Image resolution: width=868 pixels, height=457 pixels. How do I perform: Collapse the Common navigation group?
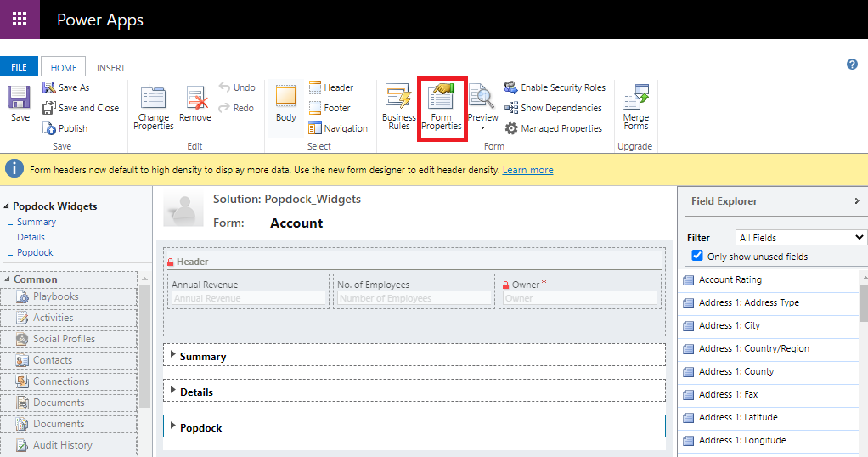(7, 279)
